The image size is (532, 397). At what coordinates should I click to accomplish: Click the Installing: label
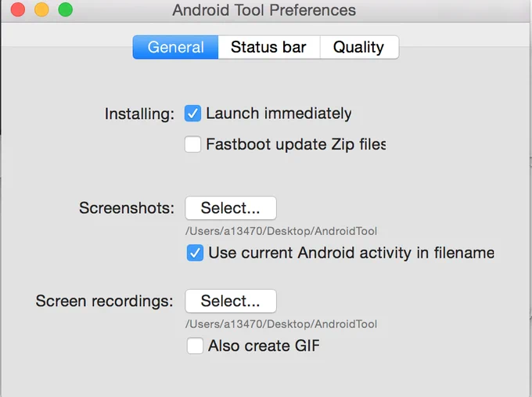point(139,114)
